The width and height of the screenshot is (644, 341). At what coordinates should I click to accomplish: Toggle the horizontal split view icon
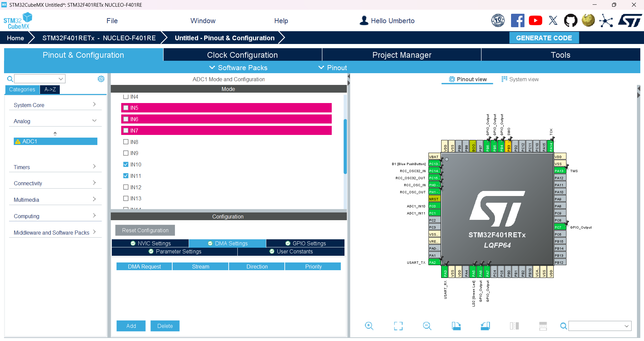click(543, 326)
